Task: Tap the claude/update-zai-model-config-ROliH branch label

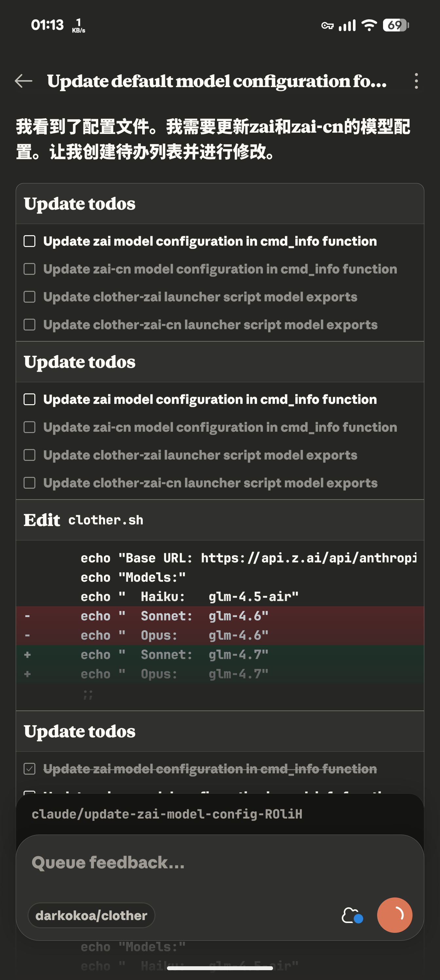Action: 167,814
